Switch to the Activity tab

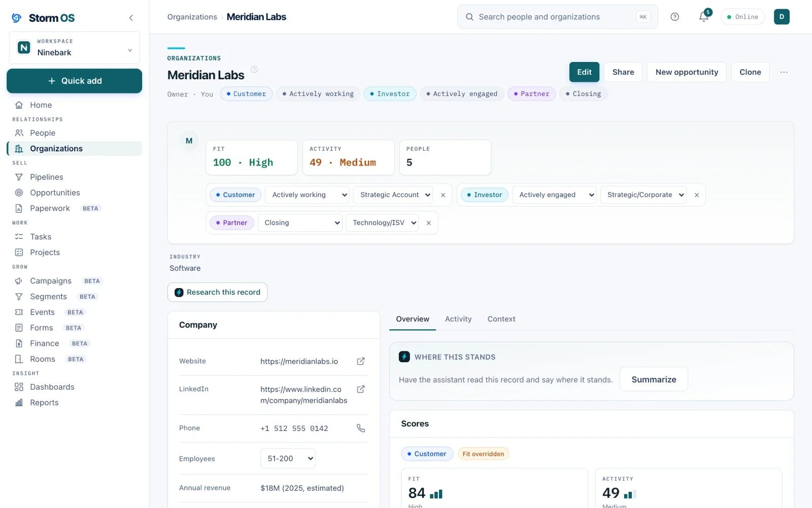coord(458,319)
